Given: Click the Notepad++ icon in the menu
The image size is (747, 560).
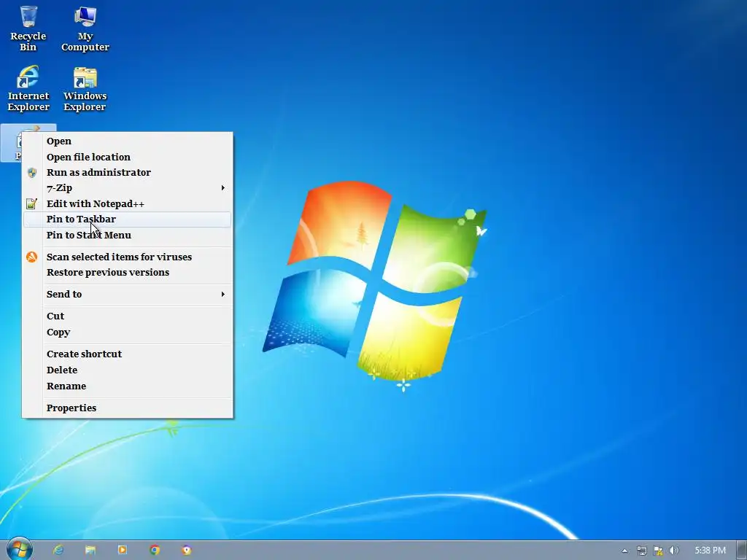Looking at the screenshot, I should (31, 204).
